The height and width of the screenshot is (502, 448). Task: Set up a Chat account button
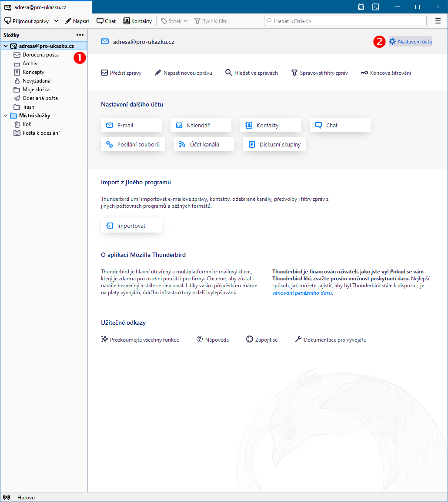tap(340, 125)
